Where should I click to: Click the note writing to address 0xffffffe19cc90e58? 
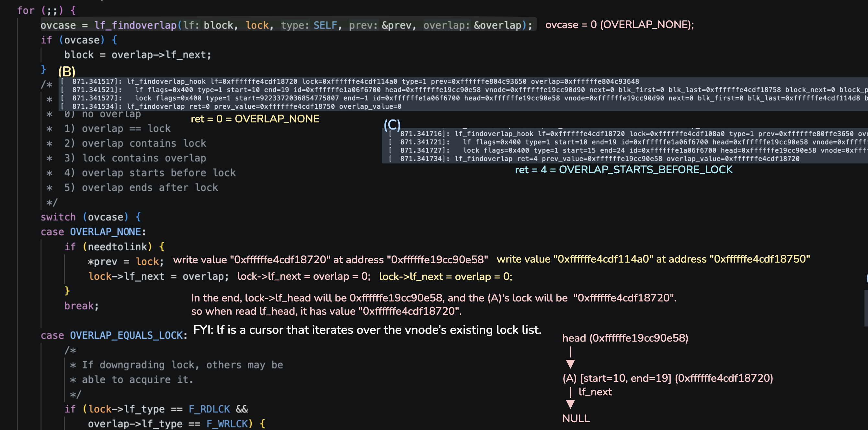coord(330,259)
